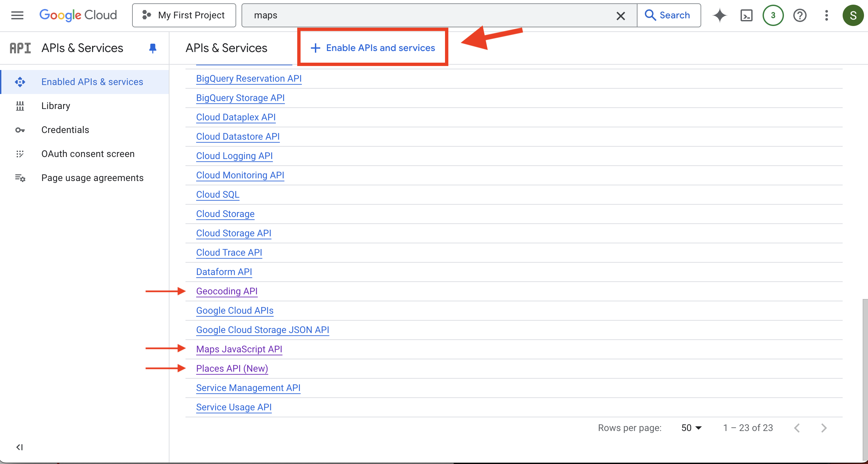The height and width of the screenshot is (464, 868).
Task: Click Enable APIs and services button
Action: pyautogui.click(x=373, y=48)
